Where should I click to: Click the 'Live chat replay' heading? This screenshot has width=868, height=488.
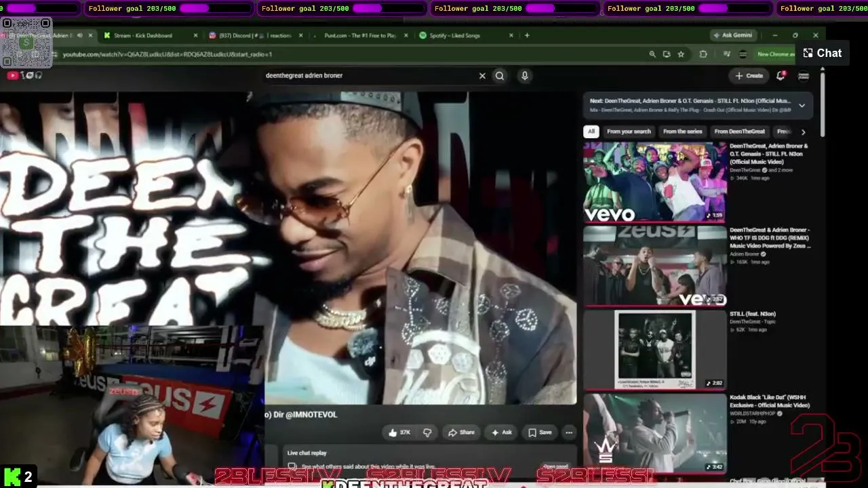307,453
